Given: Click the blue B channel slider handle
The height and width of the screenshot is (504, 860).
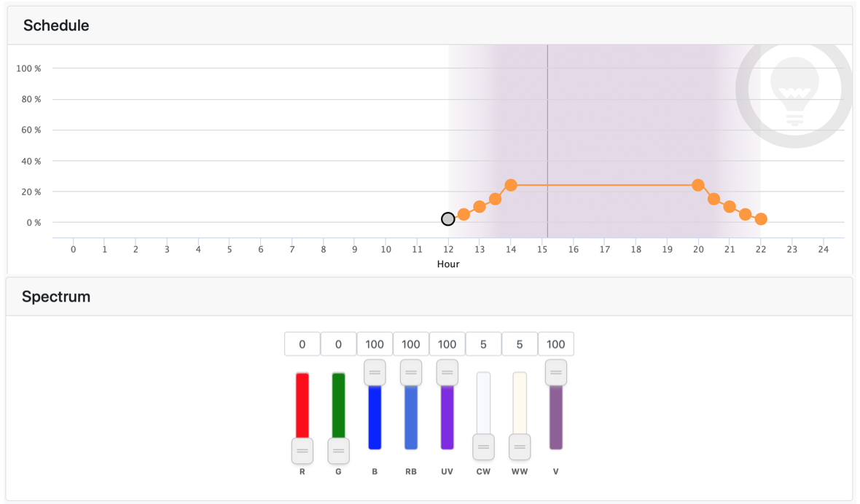Looking at the screenshot, I should point(375,372).
